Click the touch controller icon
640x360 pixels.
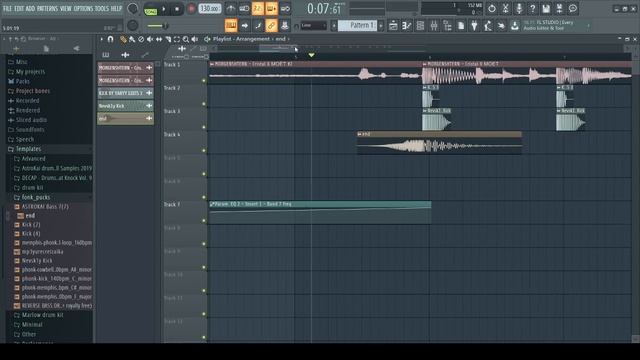click(501, 26)
